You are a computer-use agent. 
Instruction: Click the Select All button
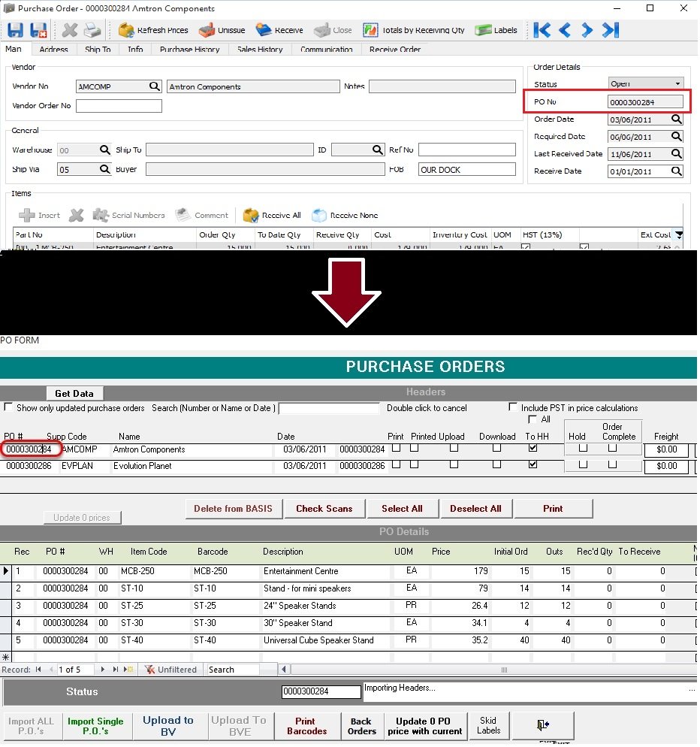(x=403, y=510)
